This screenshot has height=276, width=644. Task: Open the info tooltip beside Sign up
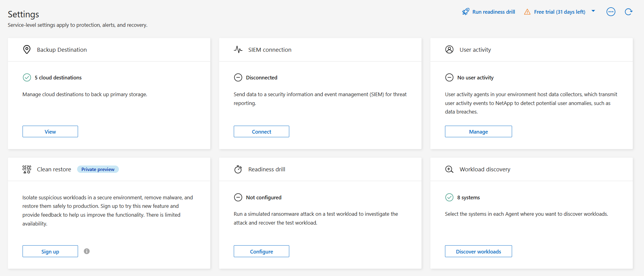pos(86,251)
